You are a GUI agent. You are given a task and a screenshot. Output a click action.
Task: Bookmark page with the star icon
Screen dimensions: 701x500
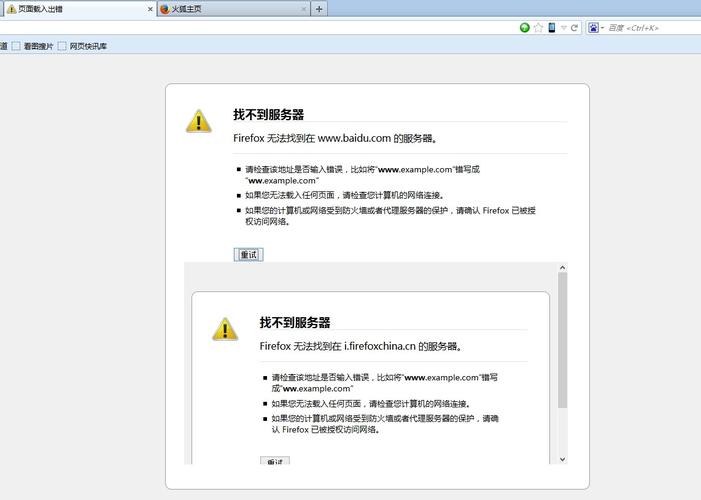point(539,28)
